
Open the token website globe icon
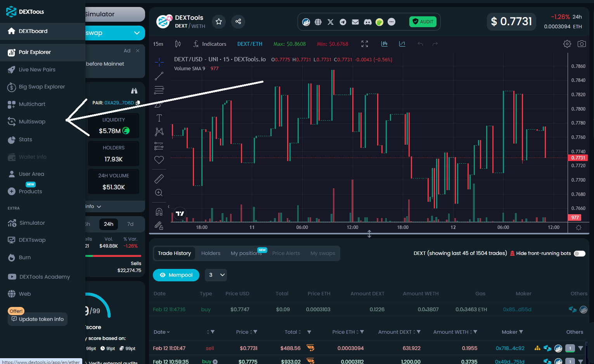pos(318,22)
